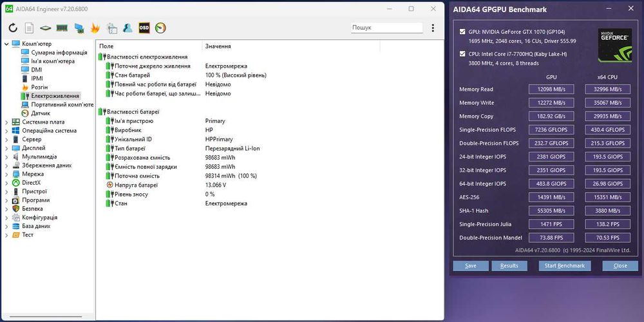
Task: Open the gauge-dial icon in toolbar
Action: click(x=160, y=28)
